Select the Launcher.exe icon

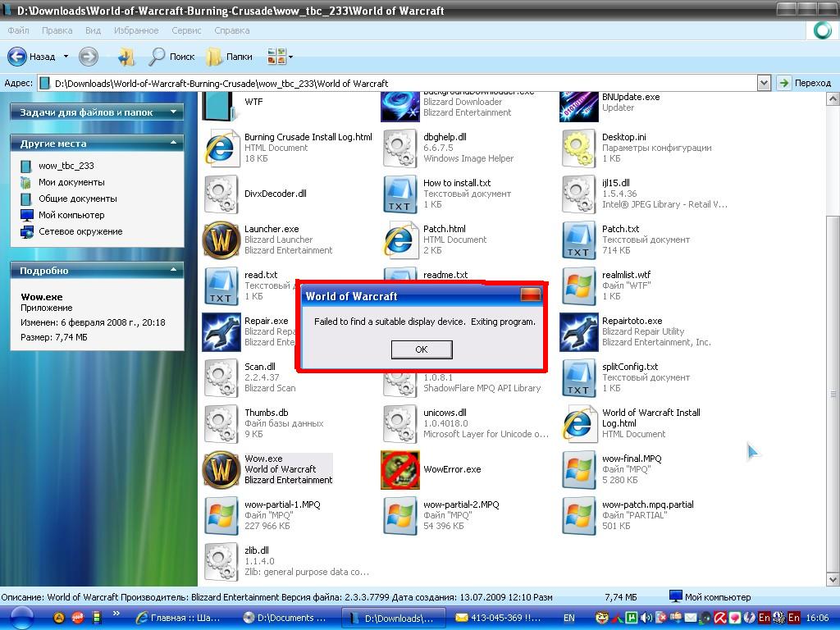220,240
